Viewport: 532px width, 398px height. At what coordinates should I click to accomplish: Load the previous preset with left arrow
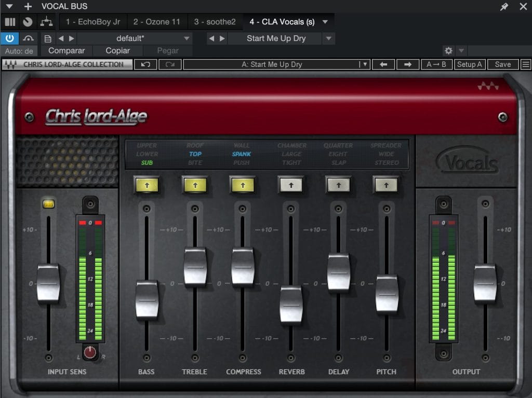383,64
